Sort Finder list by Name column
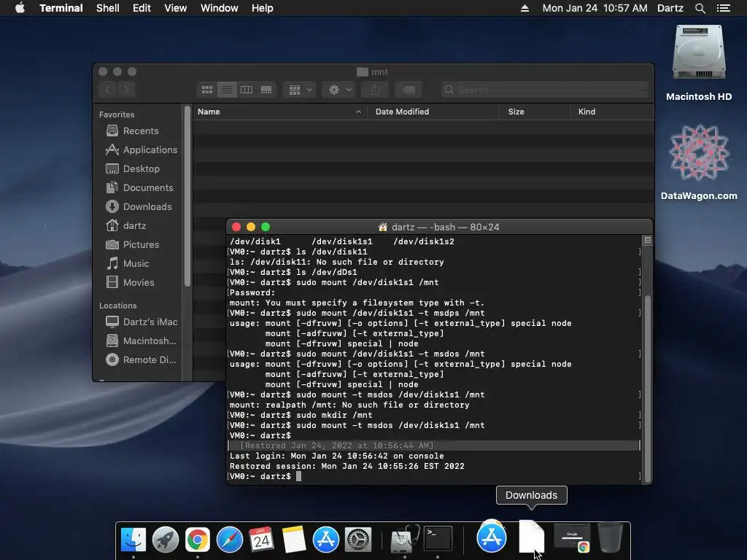Screen dimensions: 747x560 point(279,112)
